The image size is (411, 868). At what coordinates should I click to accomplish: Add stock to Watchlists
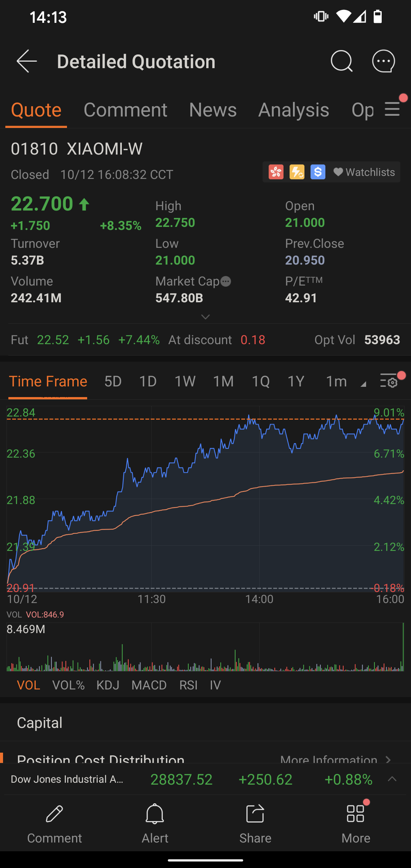point(365,172)
